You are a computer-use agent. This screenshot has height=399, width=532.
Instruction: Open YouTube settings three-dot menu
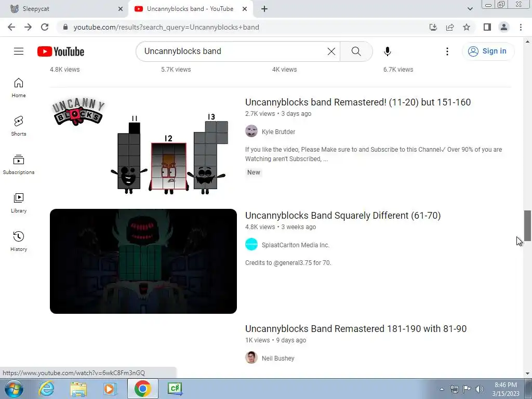[447, 51]
